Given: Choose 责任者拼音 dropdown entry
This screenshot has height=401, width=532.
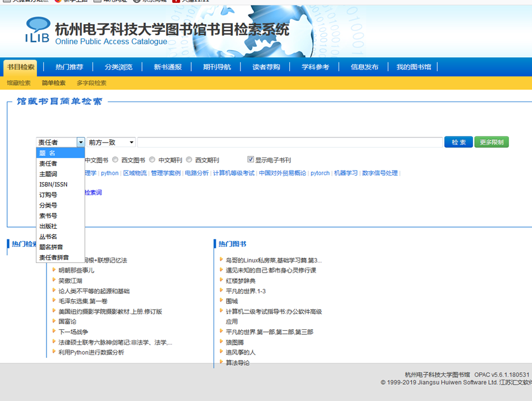Looking at the screenshot, I should 61,257.
